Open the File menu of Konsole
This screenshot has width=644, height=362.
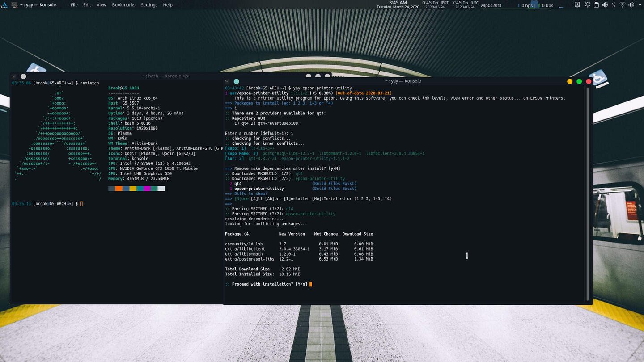(74, 4)
